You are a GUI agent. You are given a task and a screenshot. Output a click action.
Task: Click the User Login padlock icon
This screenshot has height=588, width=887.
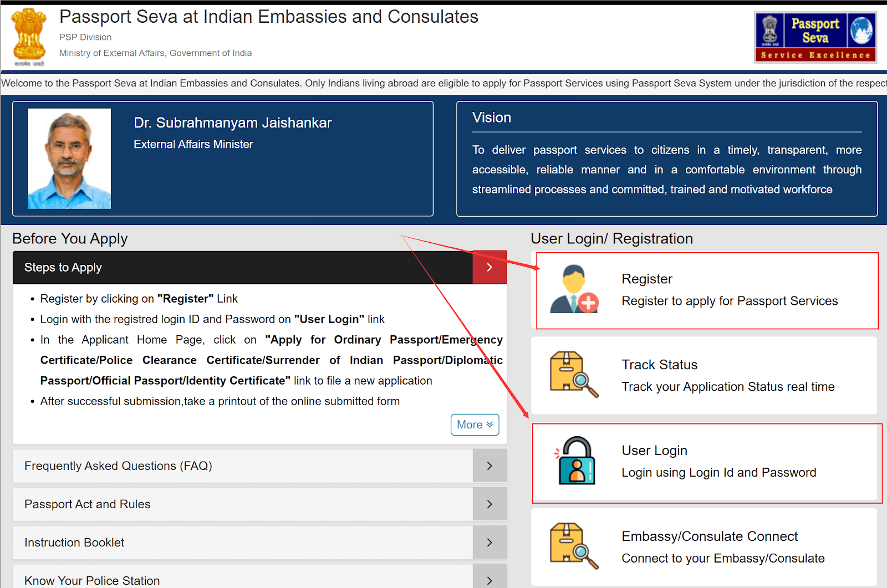[574, 461]
